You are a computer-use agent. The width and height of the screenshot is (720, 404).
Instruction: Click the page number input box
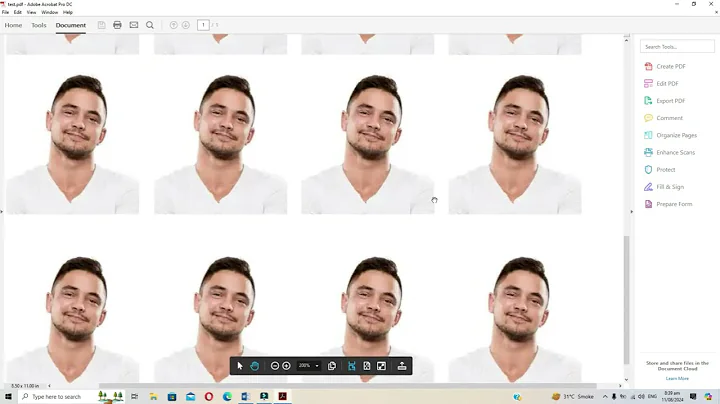point(203,25)
